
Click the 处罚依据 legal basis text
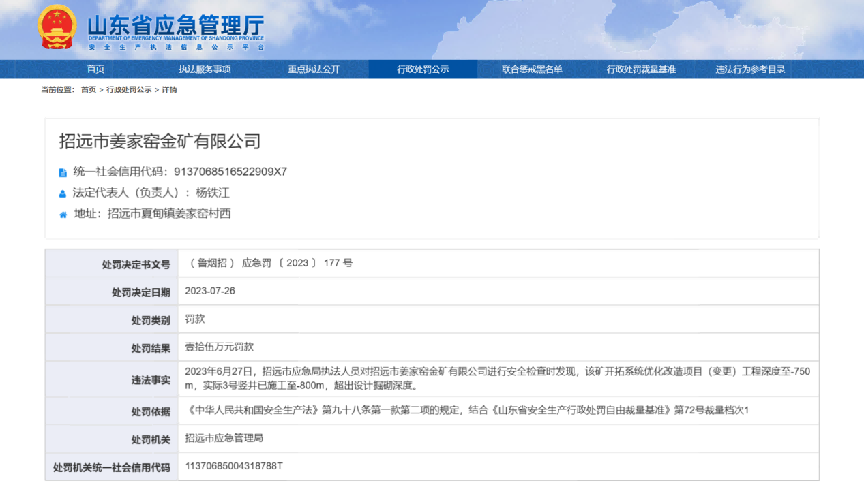(466, 410)
